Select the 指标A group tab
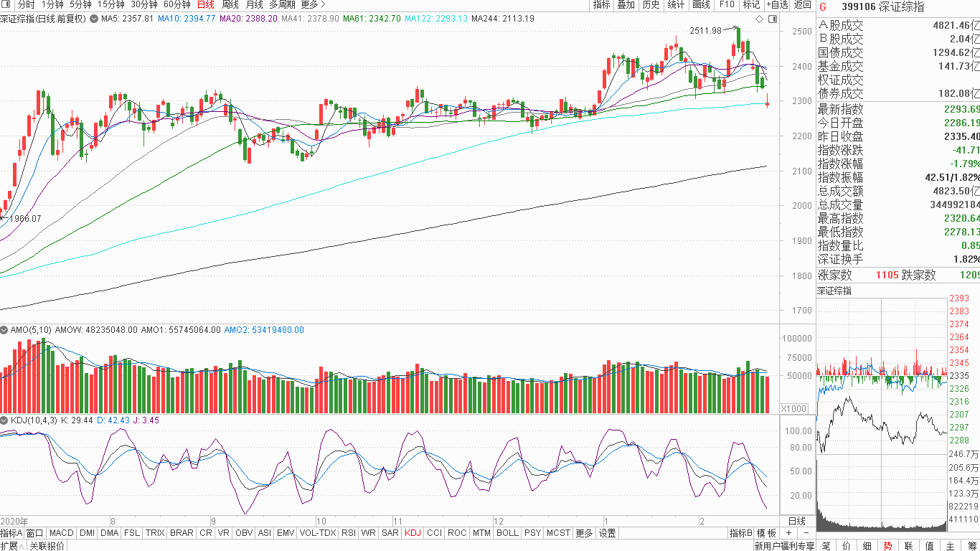Image resolution: width=980 pixels, height=551 pixels. 11,533
